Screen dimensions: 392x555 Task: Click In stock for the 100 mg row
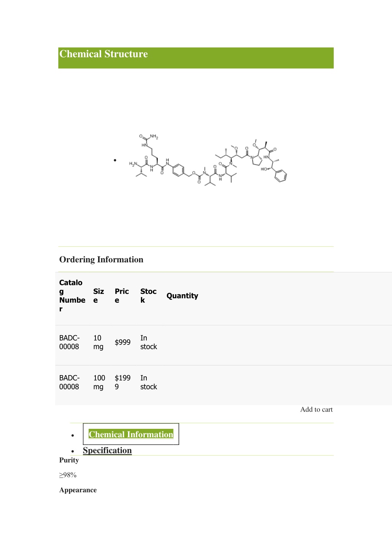[x=149, y=382]
